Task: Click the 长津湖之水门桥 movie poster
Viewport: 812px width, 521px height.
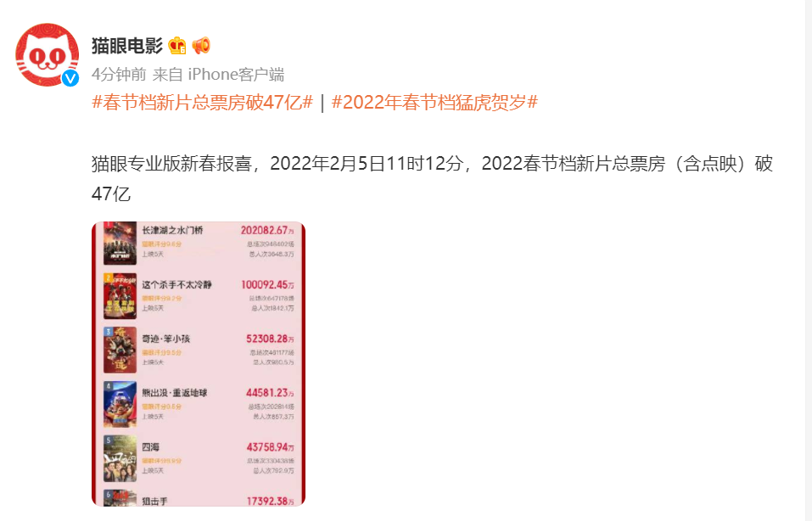Action: coord(120,243)
